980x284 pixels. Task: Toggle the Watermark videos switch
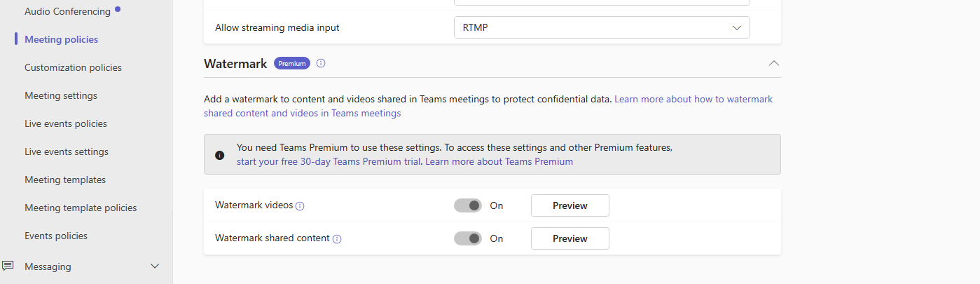tap(468, 205)
